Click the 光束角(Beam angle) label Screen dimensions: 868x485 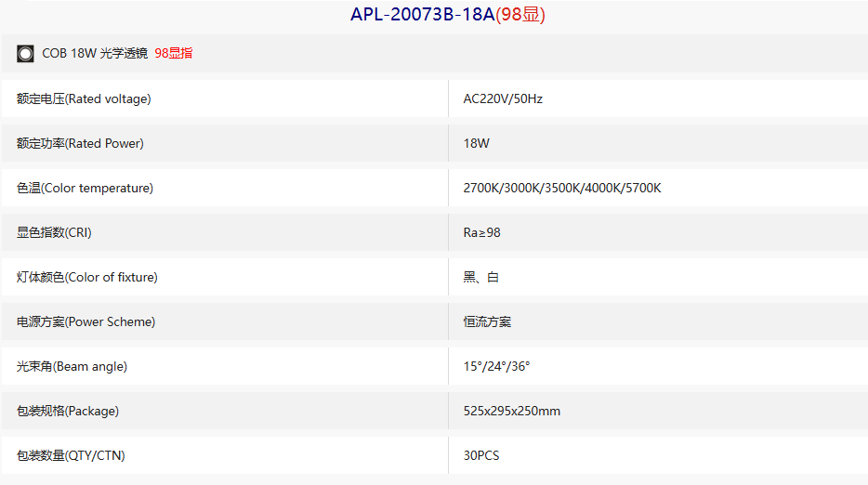(72, 366)
